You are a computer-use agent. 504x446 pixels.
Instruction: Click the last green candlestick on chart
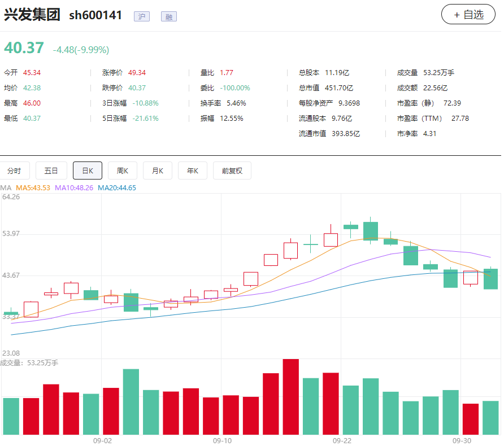[x=491, y=279]
